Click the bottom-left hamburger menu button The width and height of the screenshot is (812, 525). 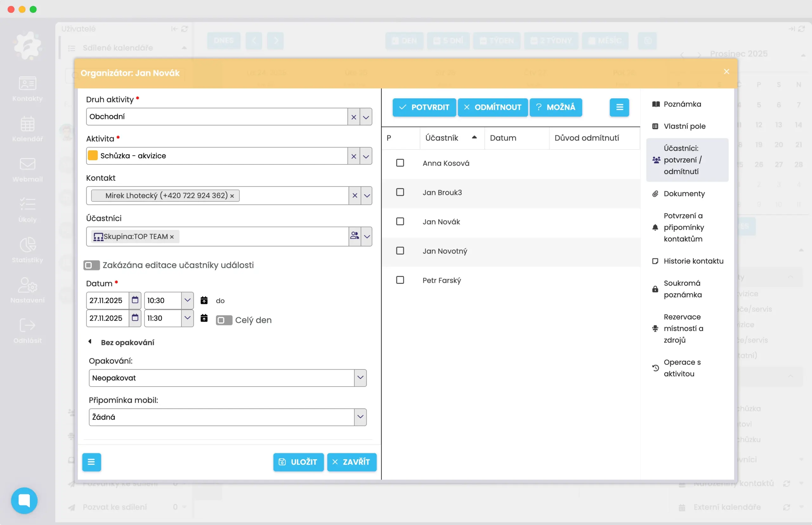point(91,462)
